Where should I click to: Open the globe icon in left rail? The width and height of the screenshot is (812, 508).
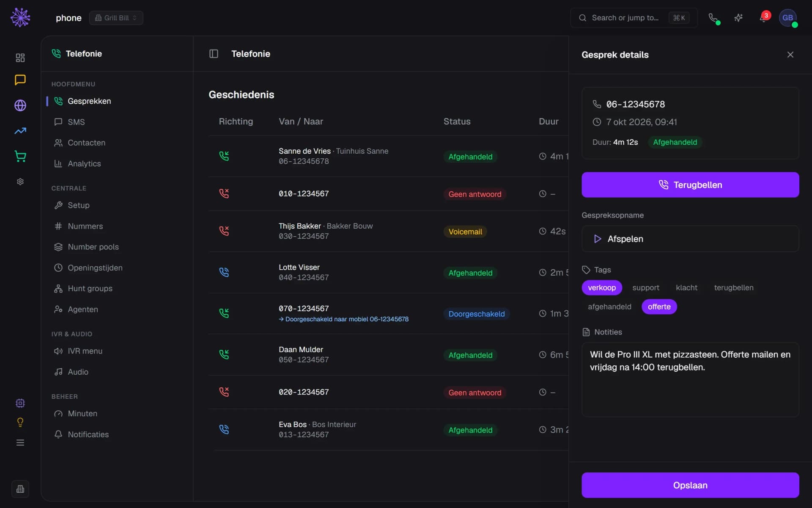point(20,105)
